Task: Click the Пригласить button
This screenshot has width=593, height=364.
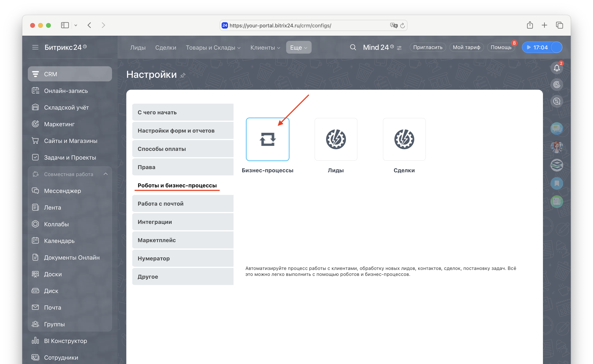Action: pos(428,47)
